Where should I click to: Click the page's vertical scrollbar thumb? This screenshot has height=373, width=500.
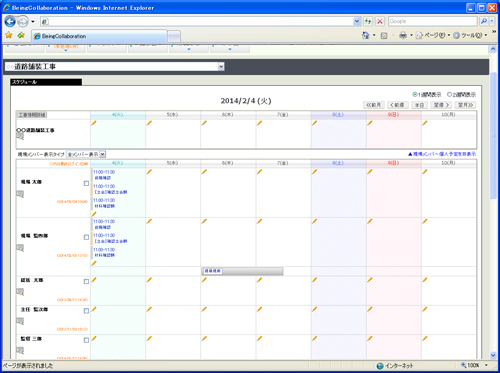click(493, 135)
